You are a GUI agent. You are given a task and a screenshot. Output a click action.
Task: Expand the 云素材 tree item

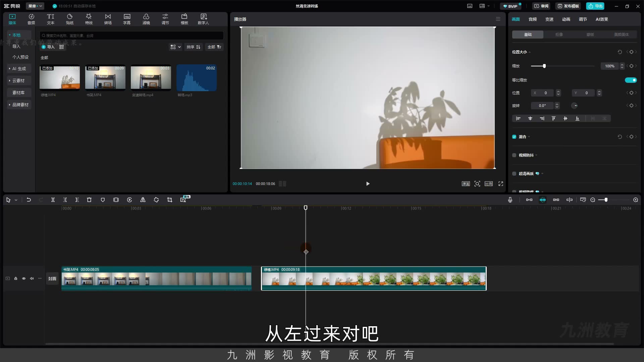coord(10,80)
